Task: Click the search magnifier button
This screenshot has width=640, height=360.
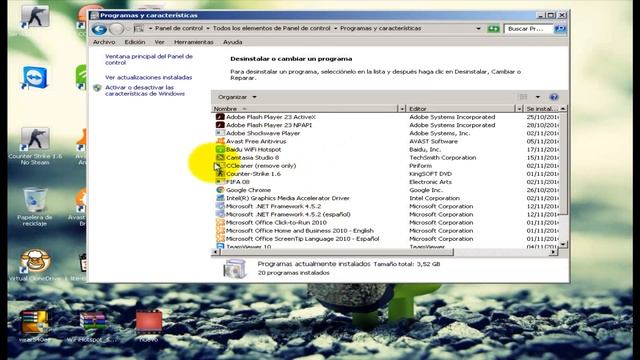Action: tap(560, 29)
